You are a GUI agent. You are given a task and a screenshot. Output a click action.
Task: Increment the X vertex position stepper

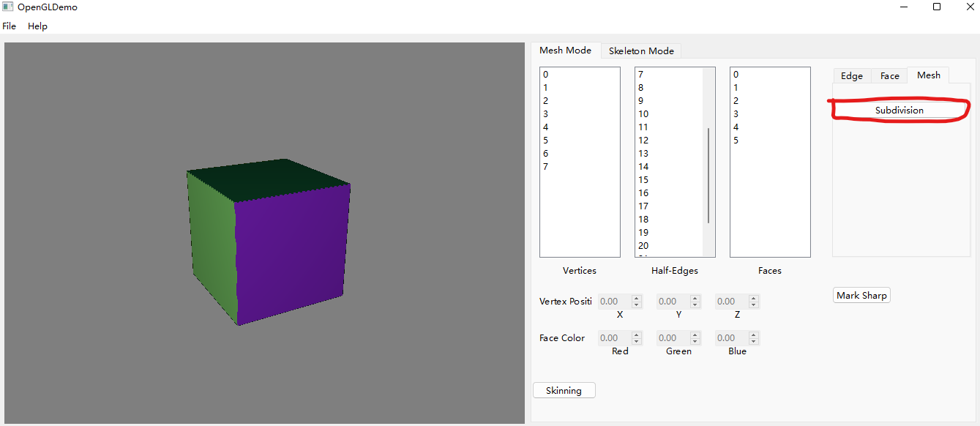[x=636, y=297]
